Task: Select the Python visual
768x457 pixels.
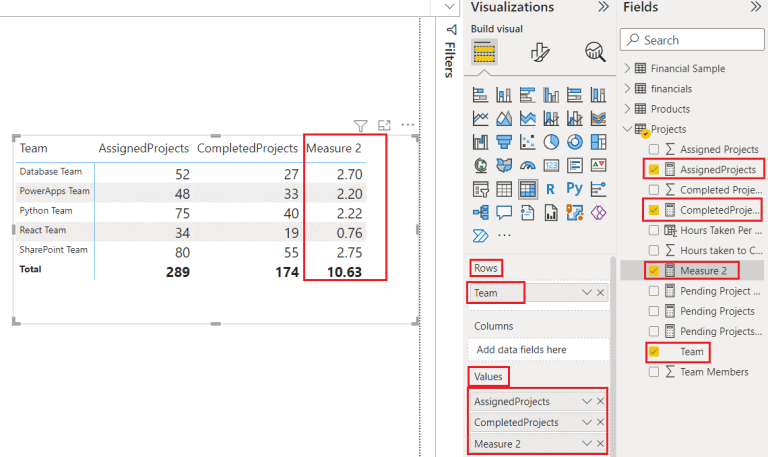Action: [575, 189]
